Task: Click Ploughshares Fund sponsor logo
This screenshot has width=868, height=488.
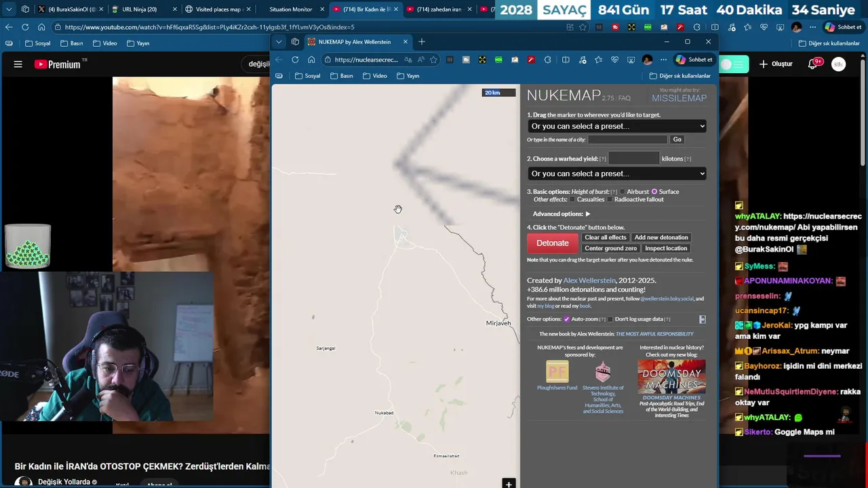Action: coord(557,371)
